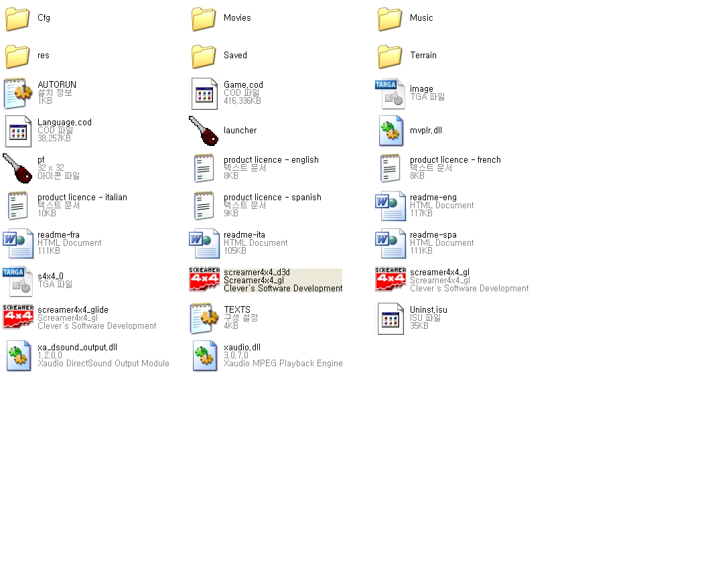Select the launcher screwdriver icon
The height and width of the screenshot is (588, 714).
[204, 131]
